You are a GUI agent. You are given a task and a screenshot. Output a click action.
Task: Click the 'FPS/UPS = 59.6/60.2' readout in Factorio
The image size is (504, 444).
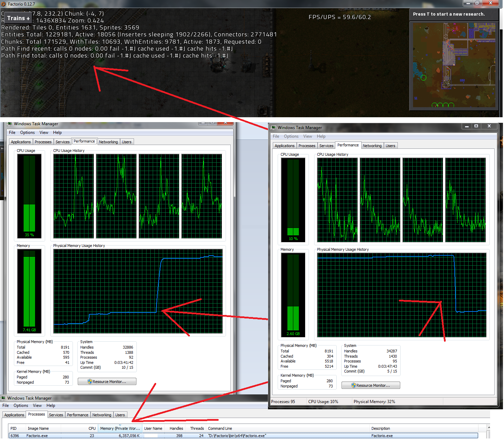point(340,17)
